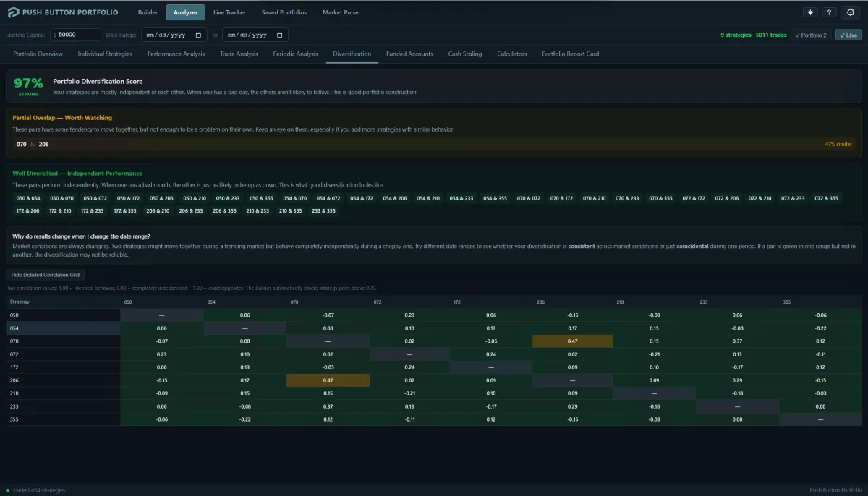Toggle the Portfolio 2 checkmark button
868x496 pixels.
point(811,35)
